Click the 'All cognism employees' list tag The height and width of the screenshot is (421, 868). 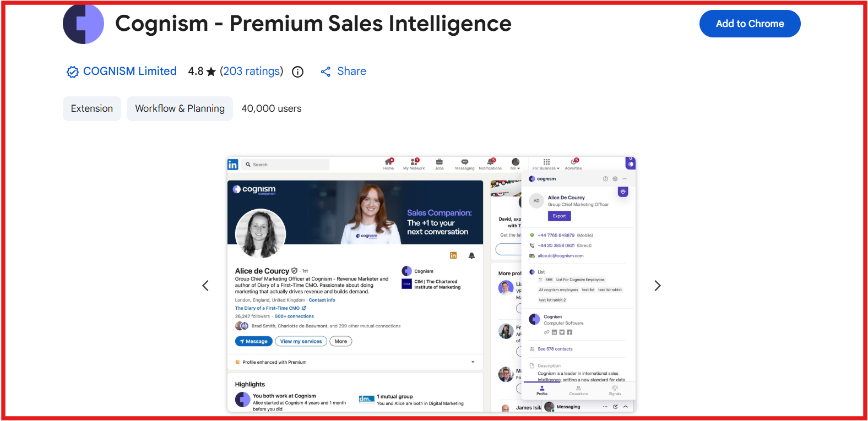coord(558,290)
